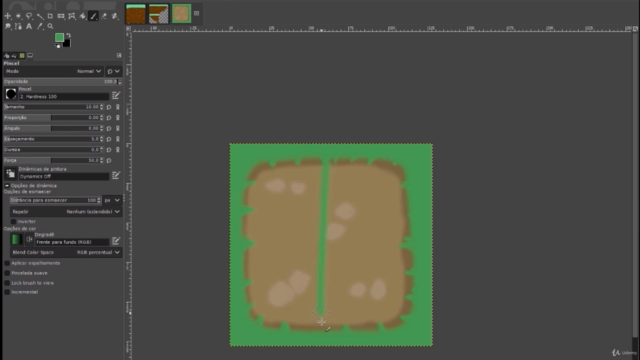Select the Cage Transform tool
The width and height of the screenshot is (640, 360).
[72, 16]
